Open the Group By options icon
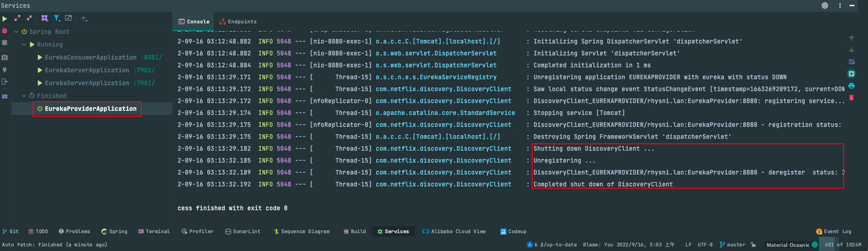The width and height of the screenshot is (868, 251). pyautogui.click(x=45, y=18)
